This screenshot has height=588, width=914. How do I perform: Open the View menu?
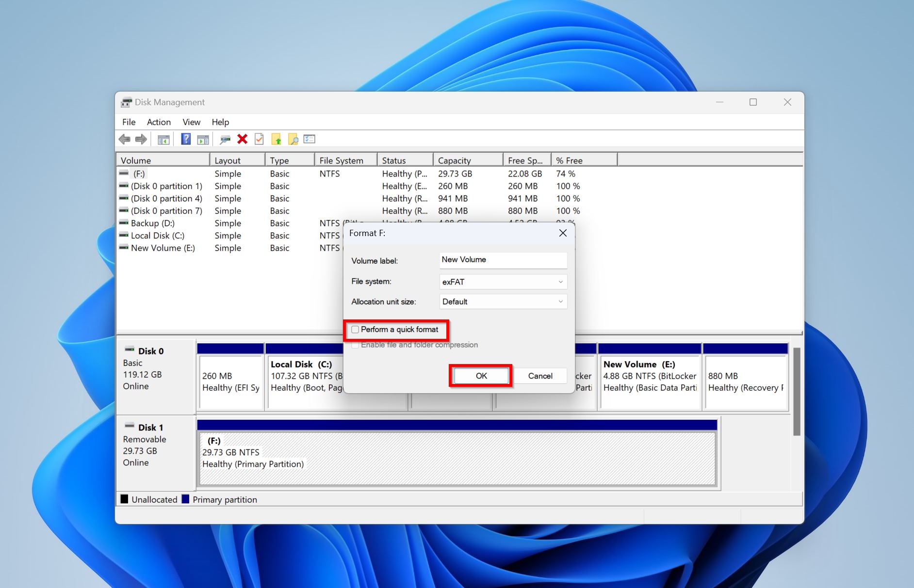click(191, 122)
